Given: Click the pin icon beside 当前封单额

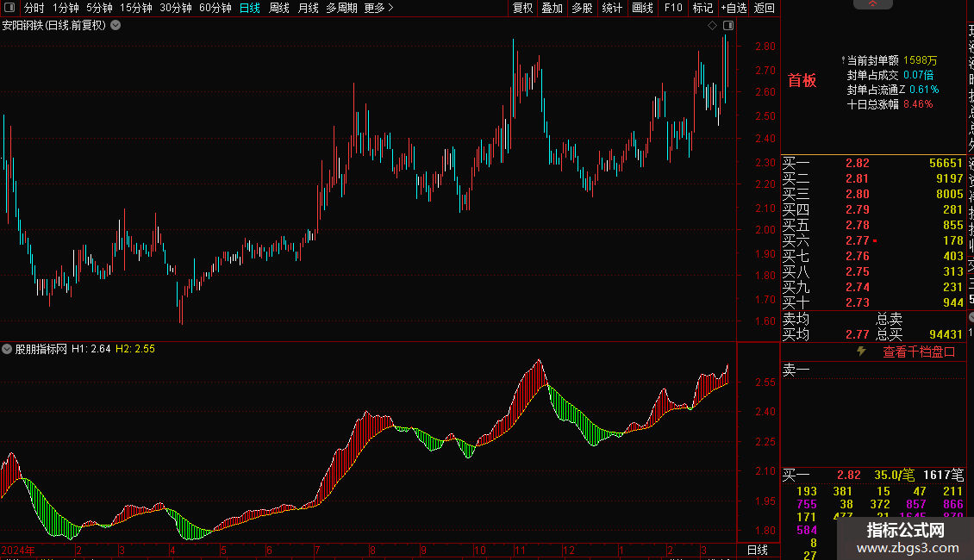Looking at the screenshot, I should [x=843, y=60].
